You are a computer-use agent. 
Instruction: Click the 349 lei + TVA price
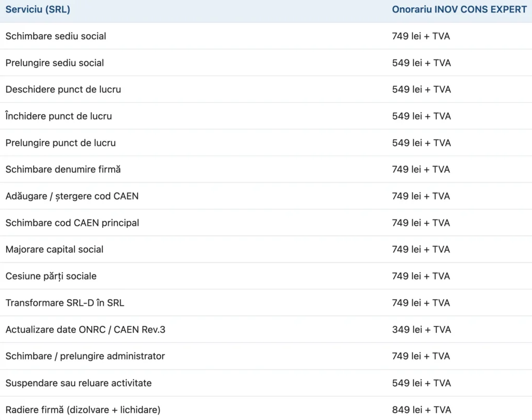421,330
